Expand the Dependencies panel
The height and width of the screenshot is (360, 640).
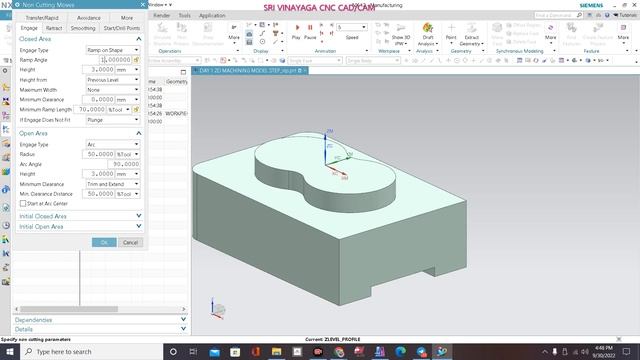click(183, 320)
